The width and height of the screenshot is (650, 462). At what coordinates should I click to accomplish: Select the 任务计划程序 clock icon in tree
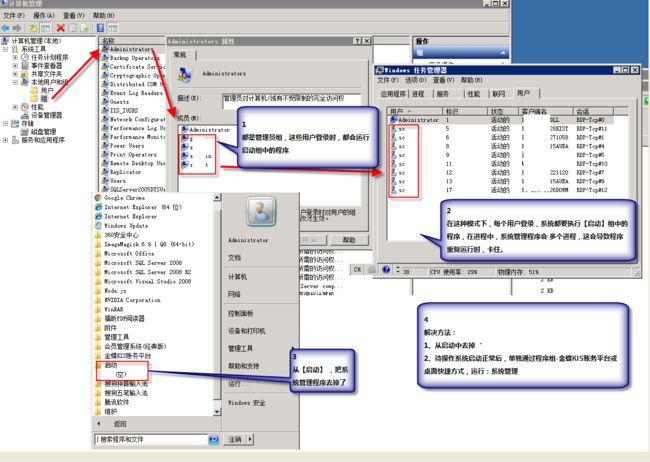tap(25, 57)
